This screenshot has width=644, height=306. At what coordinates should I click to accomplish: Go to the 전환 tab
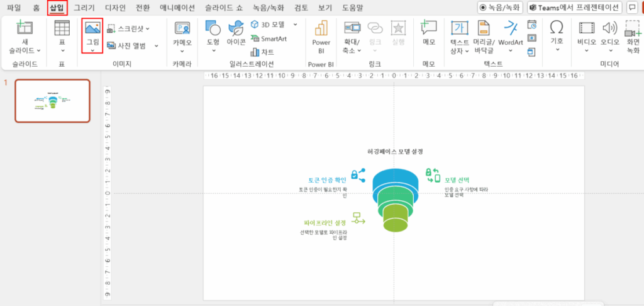coord(143,8)
